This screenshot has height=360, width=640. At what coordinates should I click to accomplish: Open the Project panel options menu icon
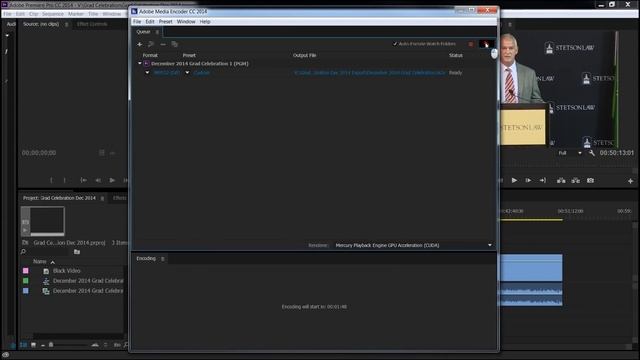coord(102,198)
